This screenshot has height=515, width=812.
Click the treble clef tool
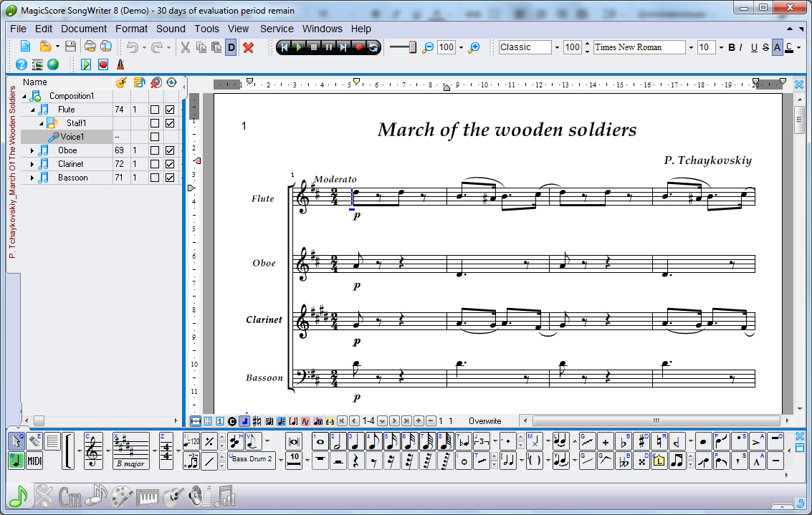(93, 451)
